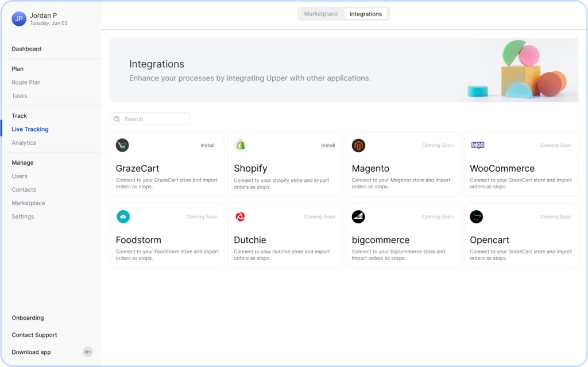Open Dashboard in the sidebar

(x=26, y=49)
